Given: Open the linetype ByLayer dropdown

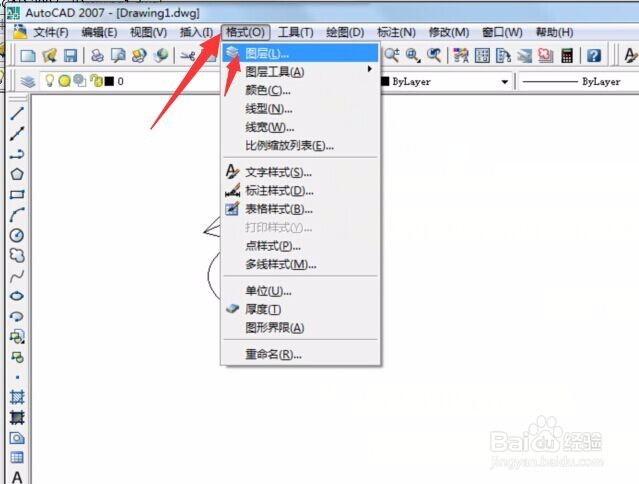Looking at the screenshot, I should [579, 82].
